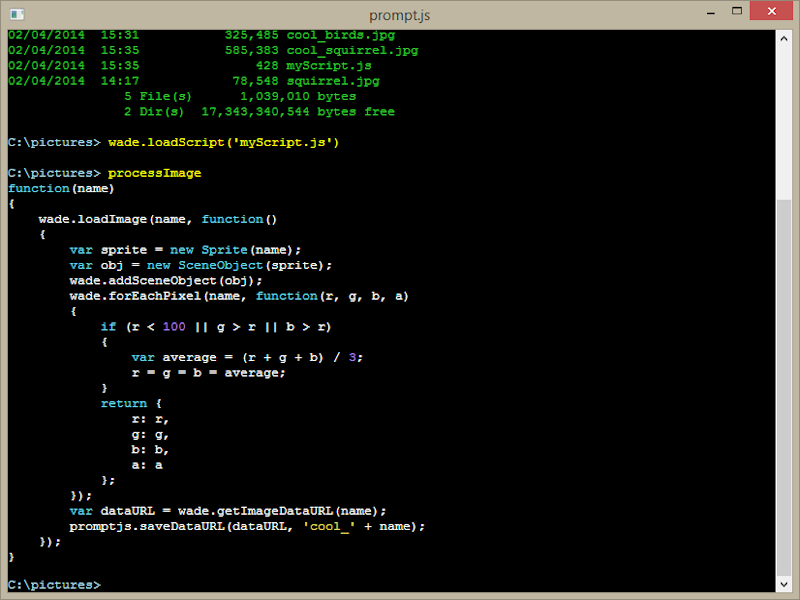Screen dimensions: 800x600
Task: Click the wade.addSceneObject(obj); line
Action: click(166, 281)
